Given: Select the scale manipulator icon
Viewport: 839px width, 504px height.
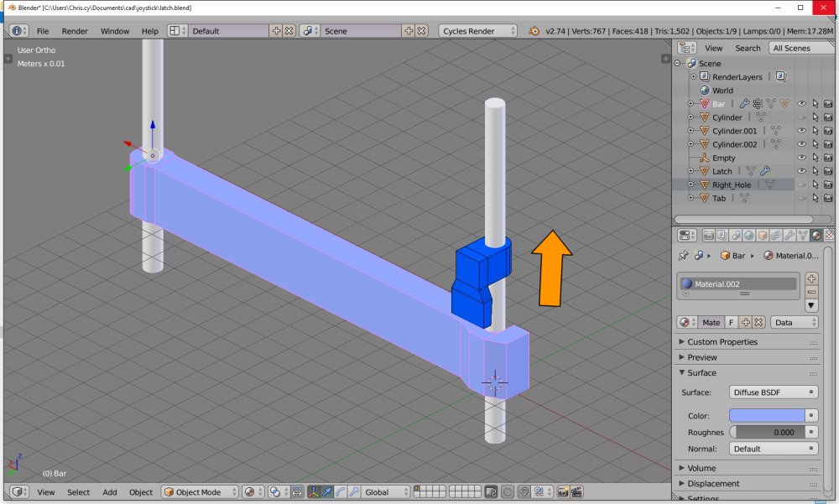Looking at the screenshot, I should click(354, 491).
